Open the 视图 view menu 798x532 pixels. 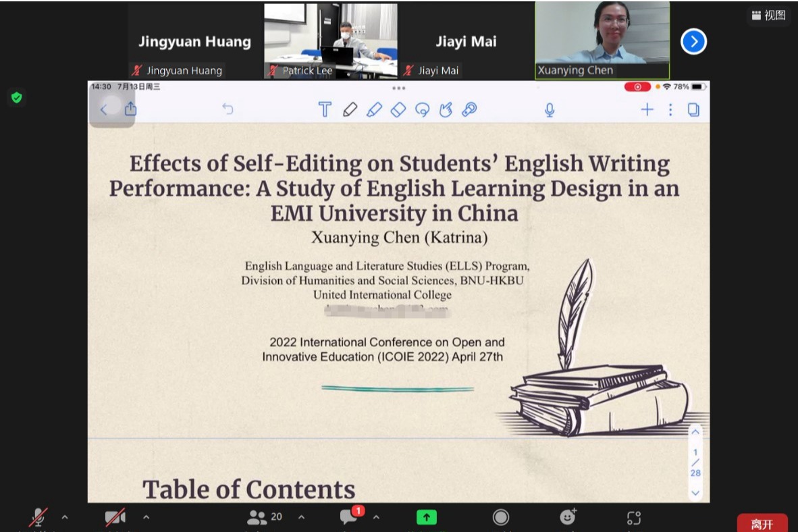pos(769,16)
